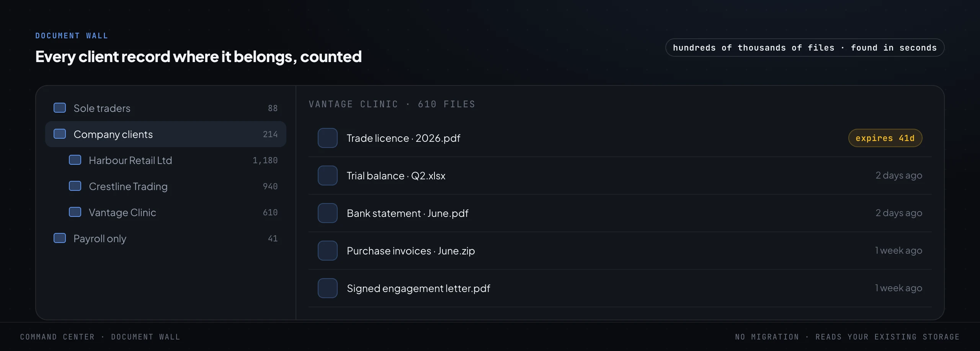Click the Trial balance Q2.xlsx file icon
This screenshot has height=351, width=980.
tap(328, 175)
